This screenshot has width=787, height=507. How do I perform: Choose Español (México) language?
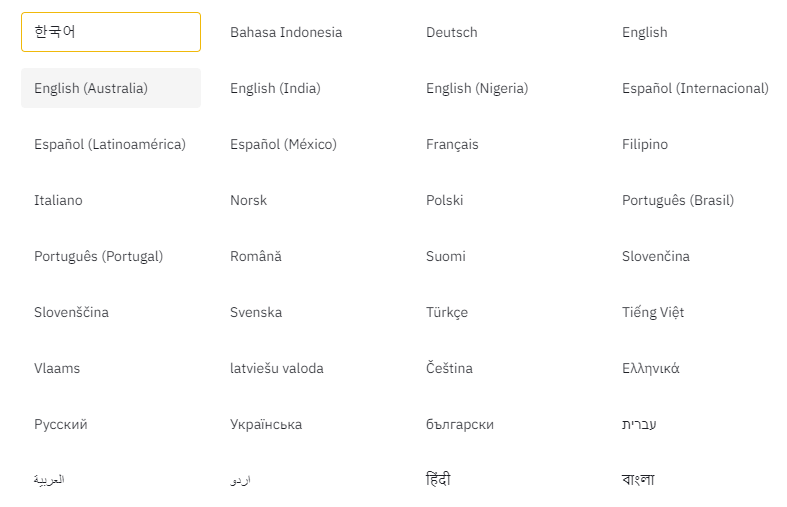pos(283,145)
